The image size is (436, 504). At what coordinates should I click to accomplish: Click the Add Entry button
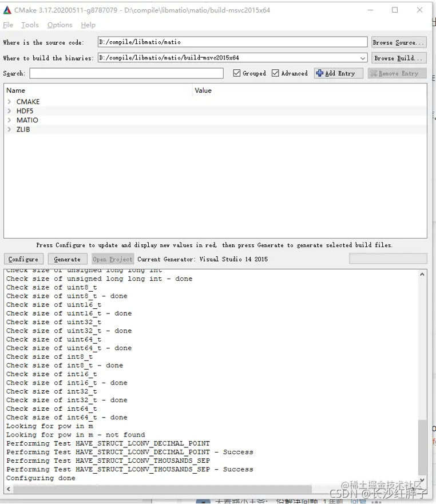click(339, 73)
